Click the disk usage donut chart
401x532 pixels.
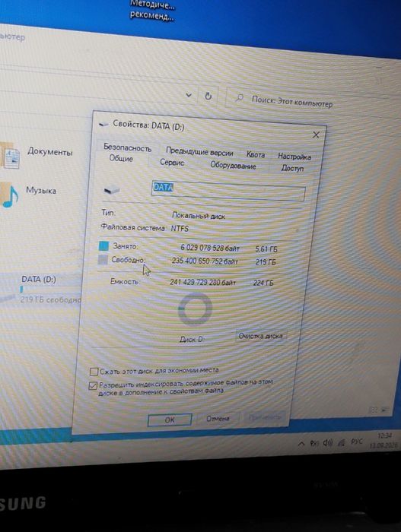tap(195, 309)
